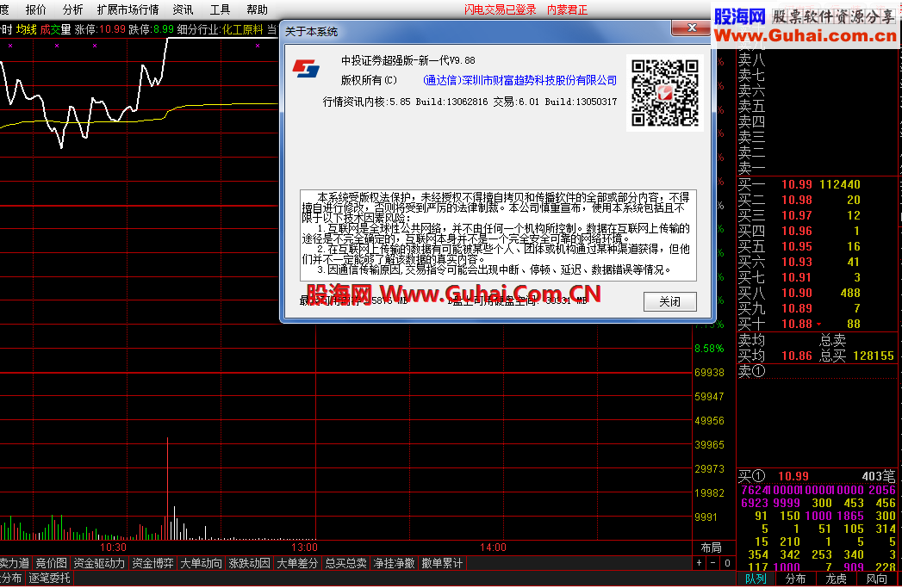Switch to the 撤单累计 tab
The image size is (902, 588).
pos(442,563)
